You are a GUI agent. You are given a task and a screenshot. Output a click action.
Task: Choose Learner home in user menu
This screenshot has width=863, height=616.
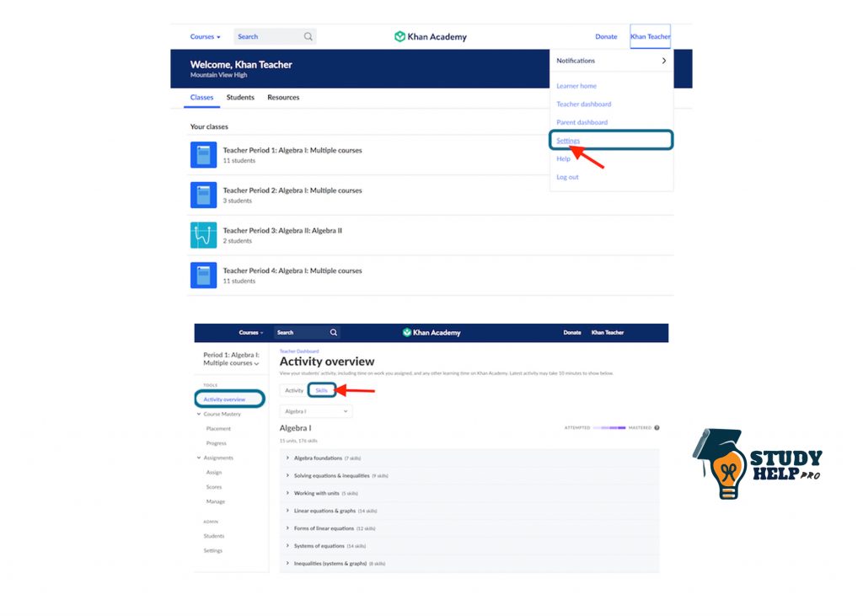click(576, 86)
